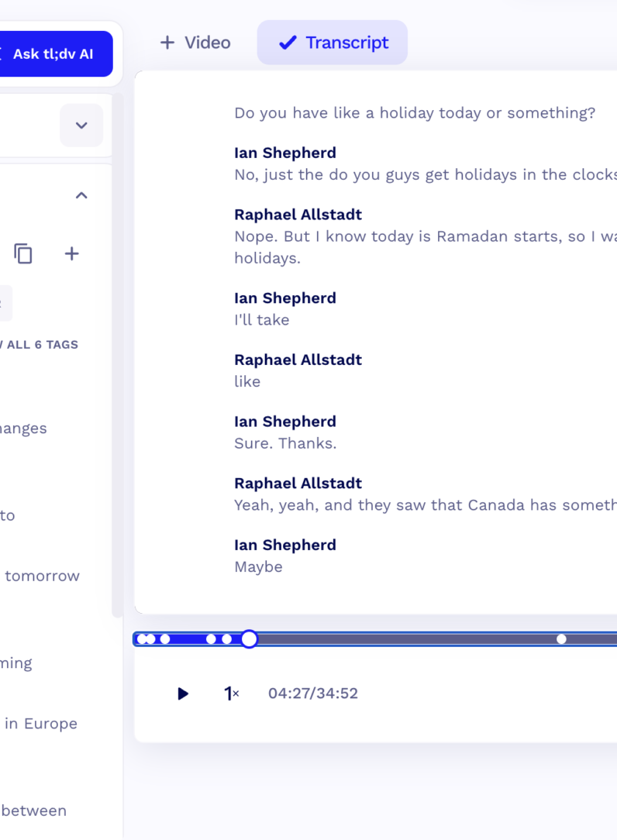Click the 04:27/34:52 time display
The image size is (617, 840).
point(313,694)
